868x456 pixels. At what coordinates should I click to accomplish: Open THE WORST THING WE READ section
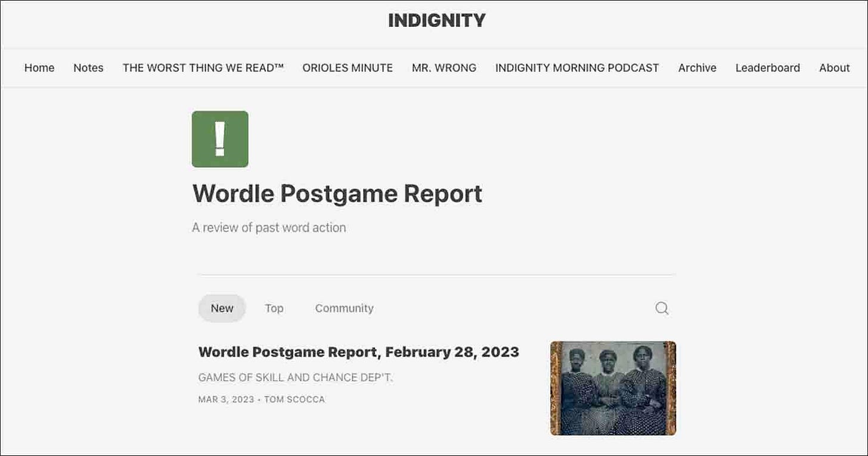[203, 68]
